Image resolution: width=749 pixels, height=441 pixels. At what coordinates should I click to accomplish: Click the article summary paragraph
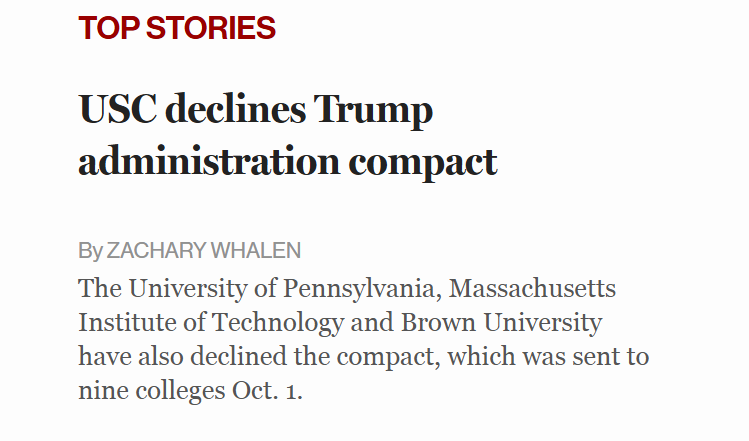pyautogui.click(x=364, y=339)
